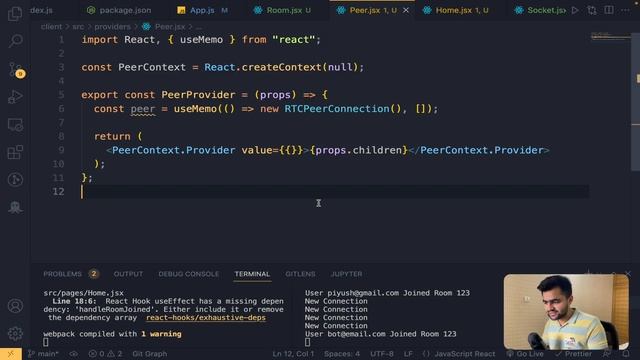Click the webcam video thumbnail overlay

click(566, 312)
